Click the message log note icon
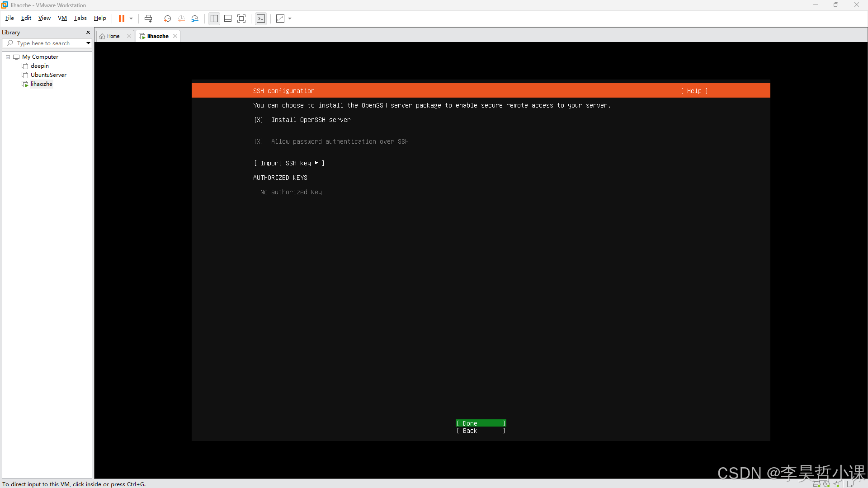 point(850,484)
